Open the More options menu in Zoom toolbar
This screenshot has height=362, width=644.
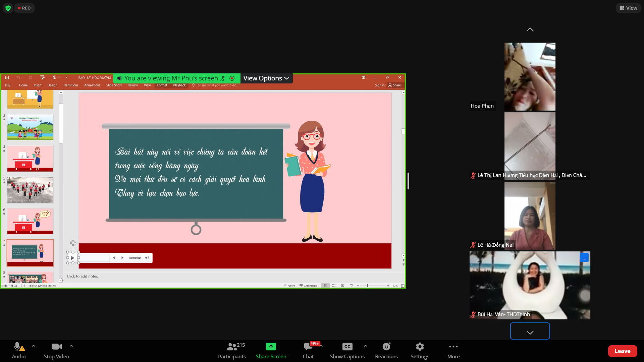453,351
